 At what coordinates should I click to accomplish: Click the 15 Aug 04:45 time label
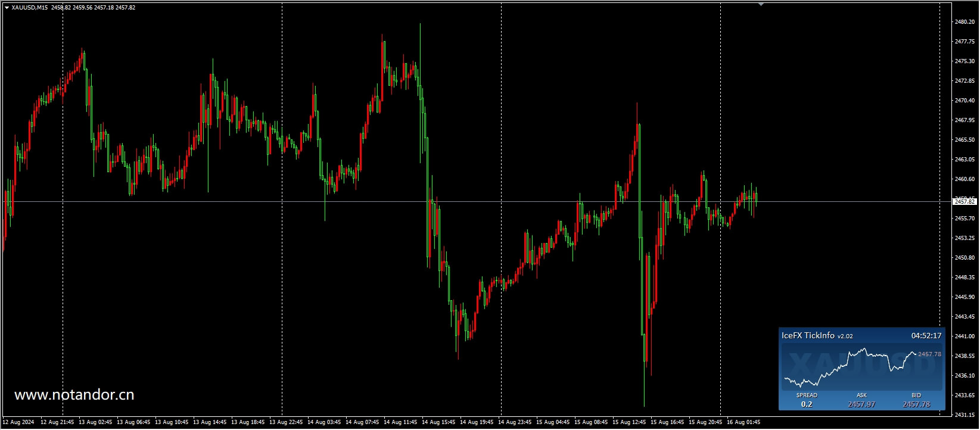tap(553, 423)
